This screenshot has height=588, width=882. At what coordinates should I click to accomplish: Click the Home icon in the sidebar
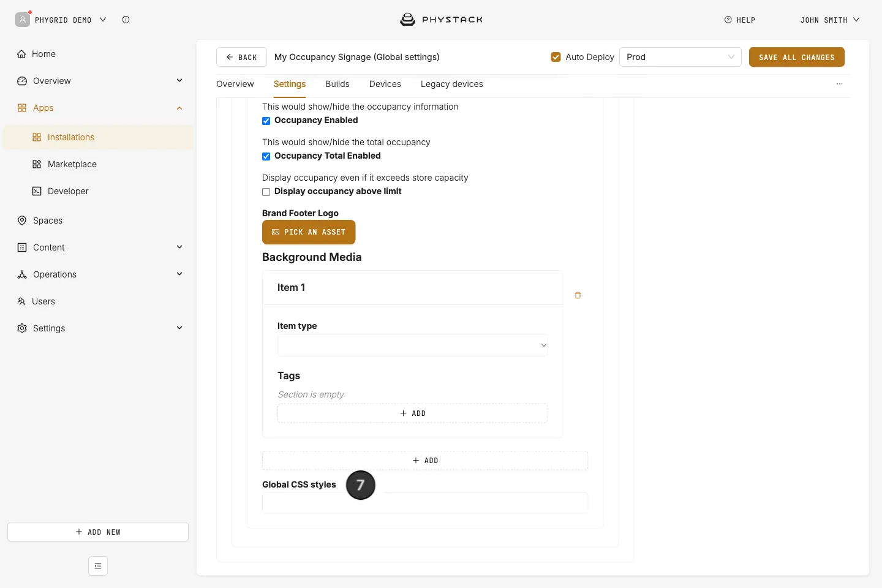point(22,54)
